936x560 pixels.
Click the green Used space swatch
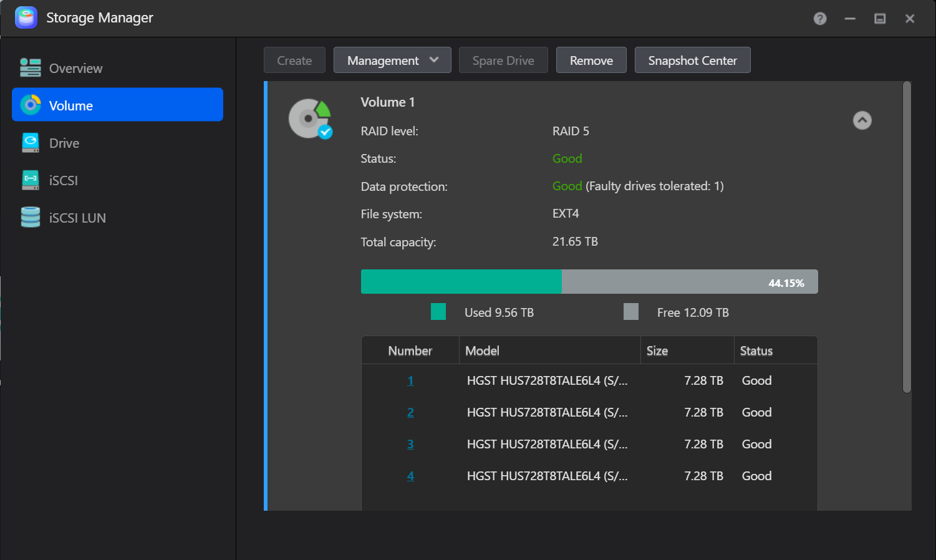click(x=438, y=312)
